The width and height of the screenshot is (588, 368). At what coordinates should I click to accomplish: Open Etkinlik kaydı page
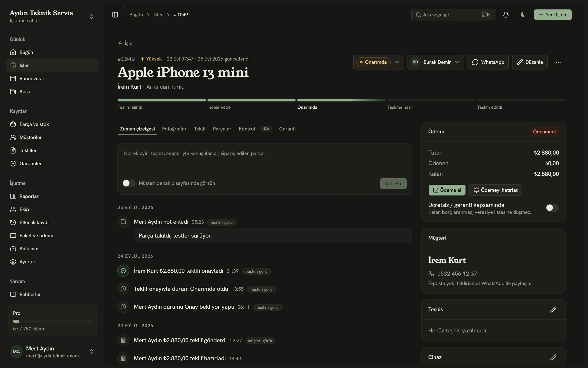coord(52,223)
